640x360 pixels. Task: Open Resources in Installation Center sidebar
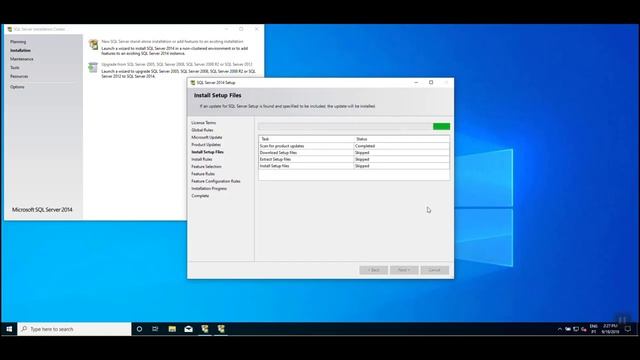coord(19,76)
